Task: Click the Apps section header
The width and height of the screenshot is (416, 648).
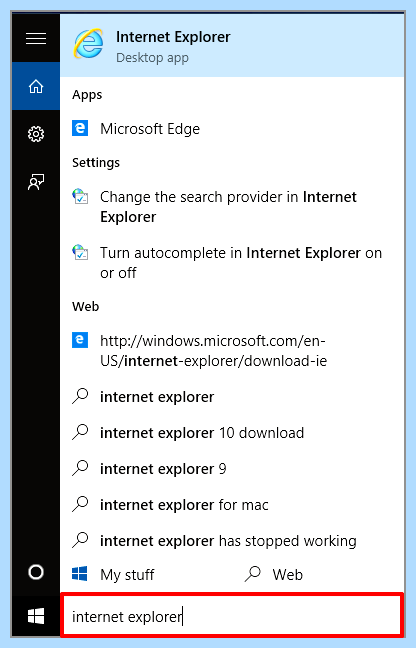Action: [x=87, y=95]
